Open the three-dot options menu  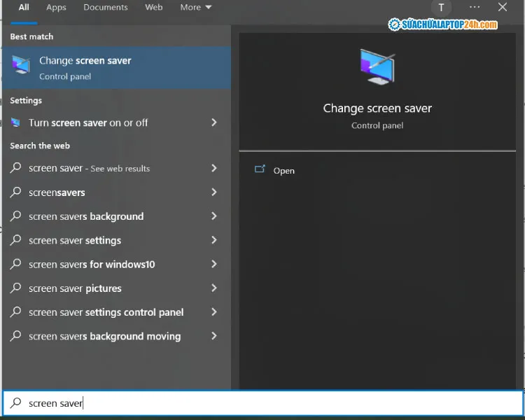(475, 7)
